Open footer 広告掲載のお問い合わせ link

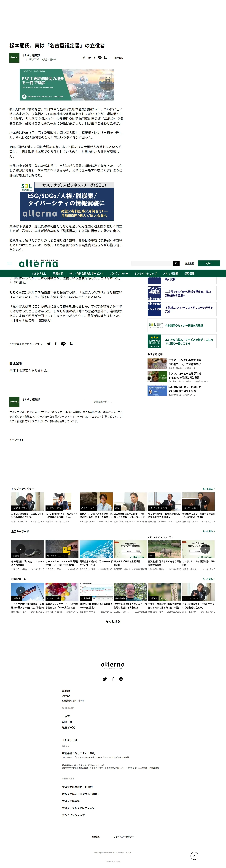[x=73, y=701]
